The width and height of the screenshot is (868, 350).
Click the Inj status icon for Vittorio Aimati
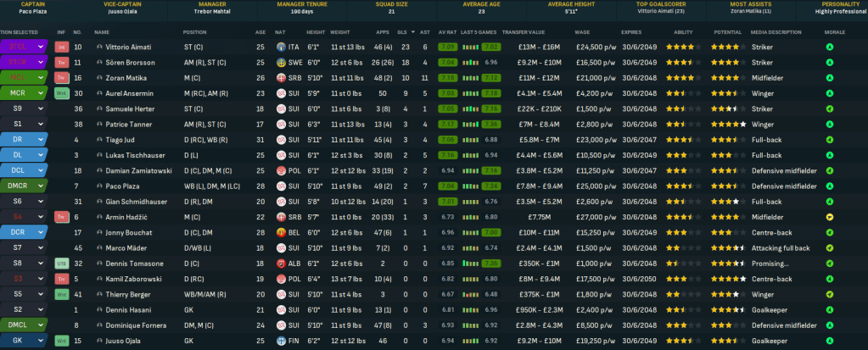61,47
